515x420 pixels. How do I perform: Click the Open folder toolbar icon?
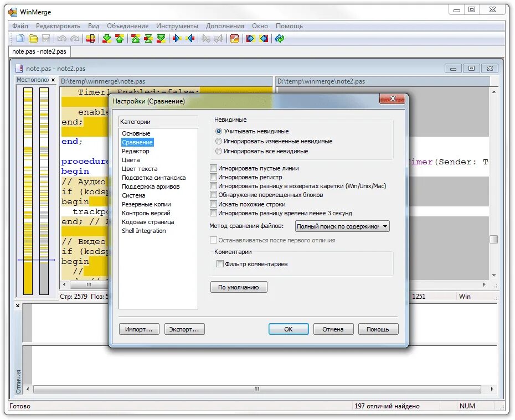pos(33,39)
